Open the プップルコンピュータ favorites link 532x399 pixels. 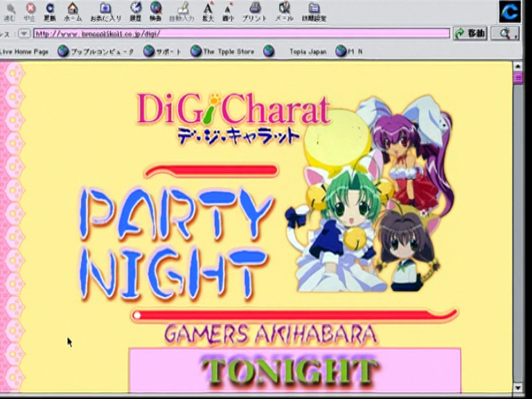coord(96,51)
